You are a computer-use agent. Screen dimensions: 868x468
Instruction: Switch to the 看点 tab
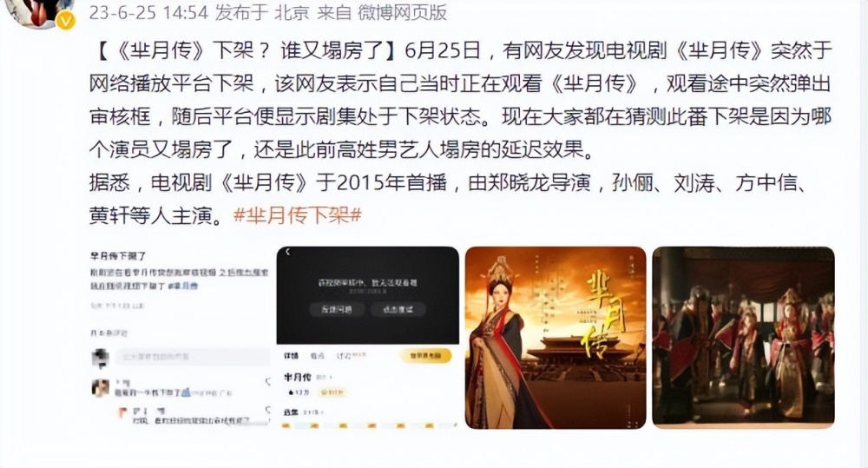click(317, 356)
